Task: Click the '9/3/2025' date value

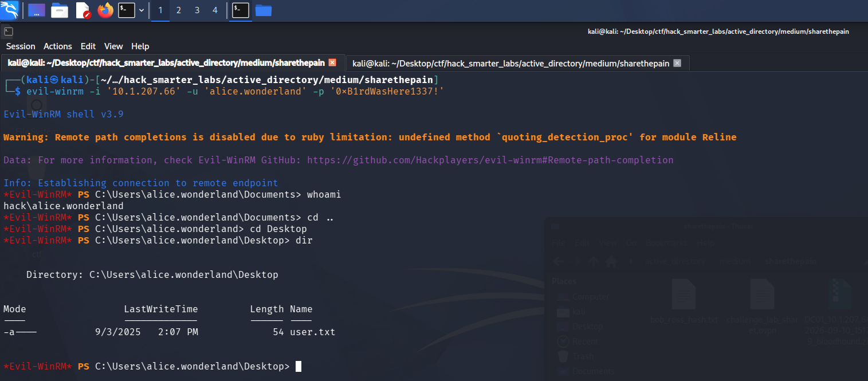Action: pos(117,332)
